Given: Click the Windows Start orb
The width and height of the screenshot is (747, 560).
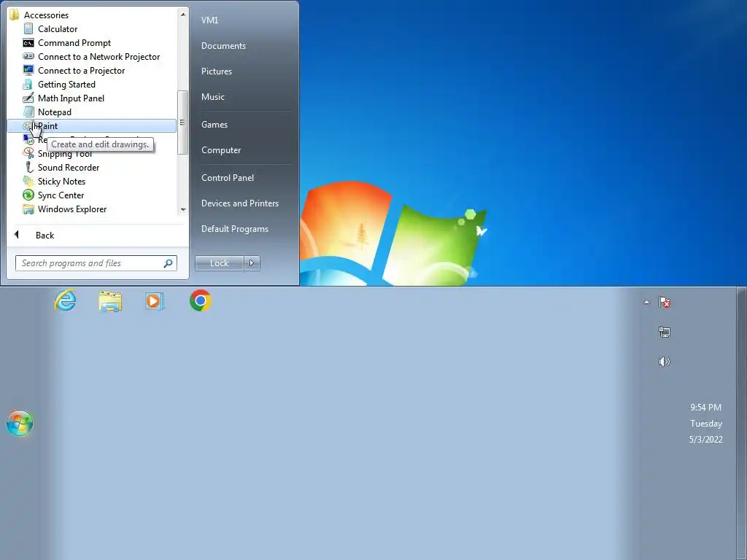Looking at the screenshot, I should pos(20,423).
